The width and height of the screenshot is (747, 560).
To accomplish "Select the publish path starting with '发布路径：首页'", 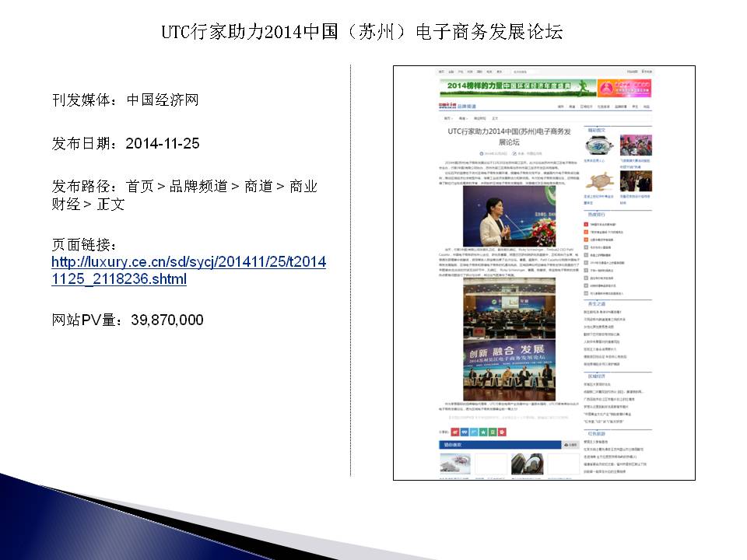I will click(x=184, y=195).
